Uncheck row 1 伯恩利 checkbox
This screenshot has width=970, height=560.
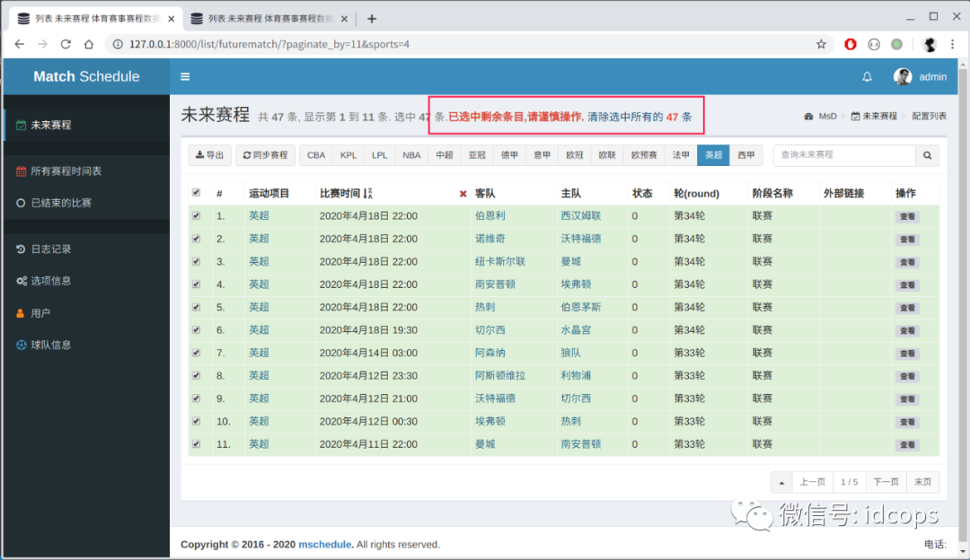tap(196, 215)
